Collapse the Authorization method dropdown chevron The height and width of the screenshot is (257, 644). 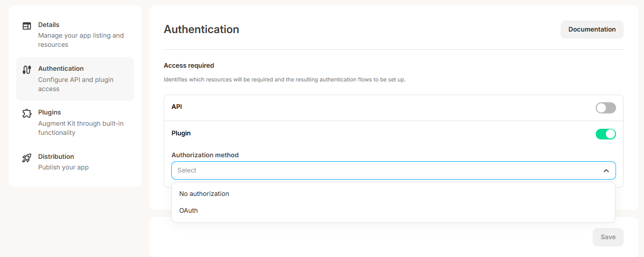click(606, 170)
